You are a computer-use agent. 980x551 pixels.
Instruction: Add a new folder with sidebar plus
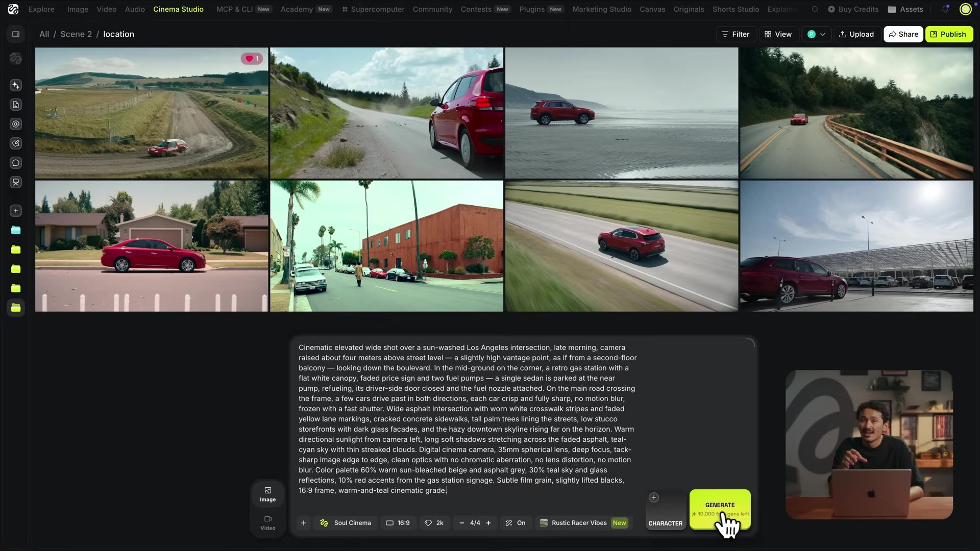(16, 211)
